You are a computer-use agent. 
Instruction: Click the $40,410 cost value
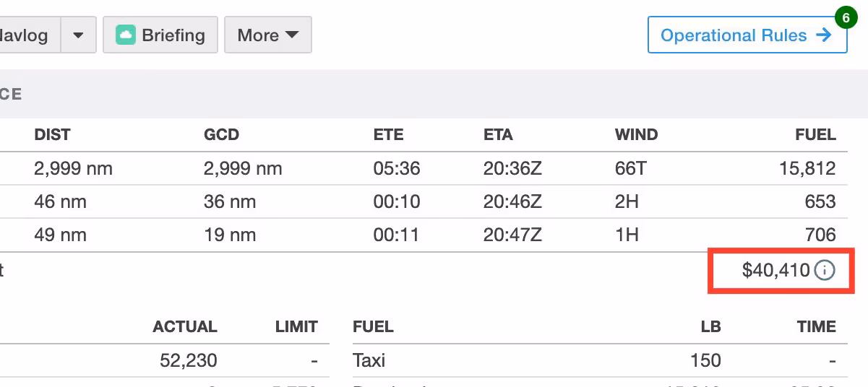tap(775, 271)
